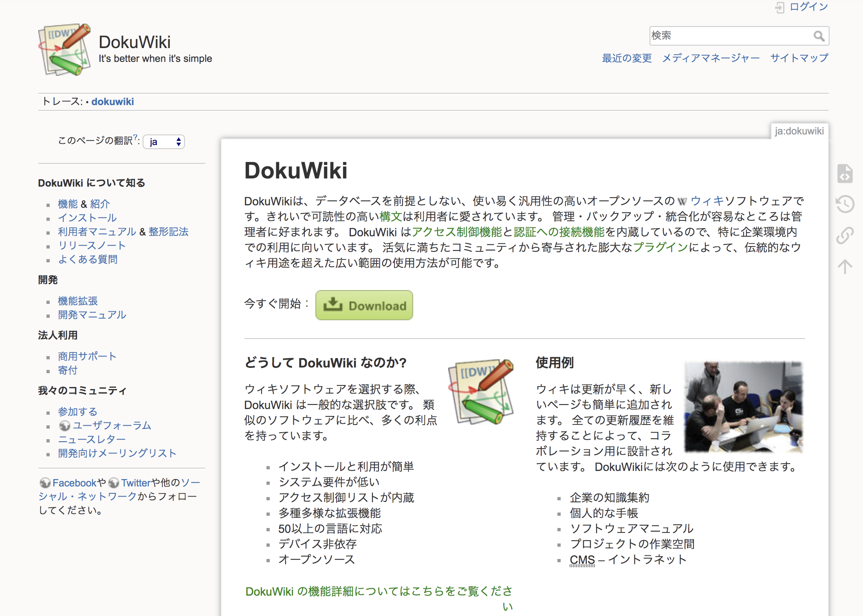Image resolution: width=863 pixels, height=616 pixels.
Task: Click the dokuwiki breadcrumb trace link
Action: (112, 102)
